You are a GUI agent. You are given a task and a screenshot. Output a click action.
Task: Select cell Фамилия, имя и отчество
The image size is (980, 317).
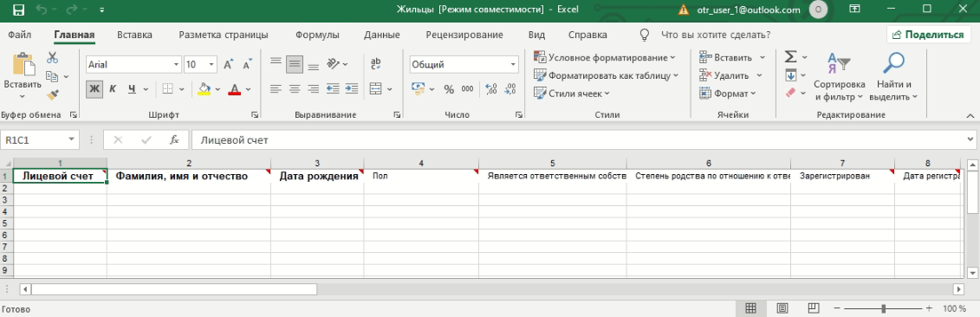pos(189,177)
